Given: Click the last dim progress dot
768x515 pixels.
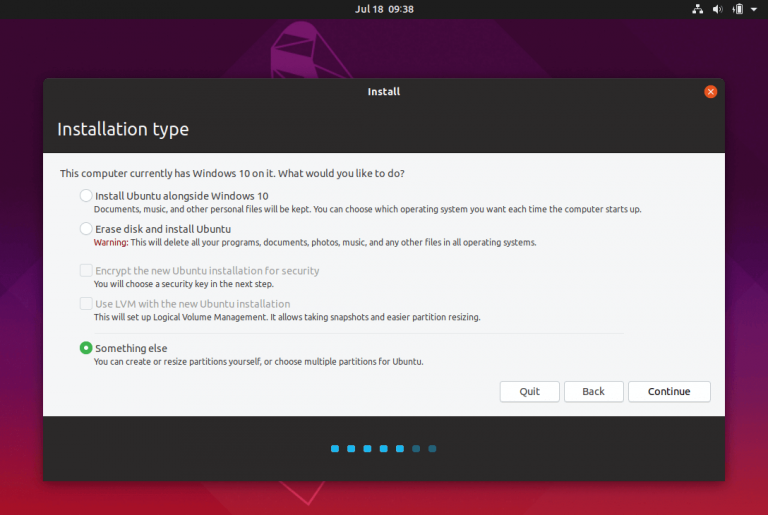Looking at the screenshot, I should pos(432,449).
